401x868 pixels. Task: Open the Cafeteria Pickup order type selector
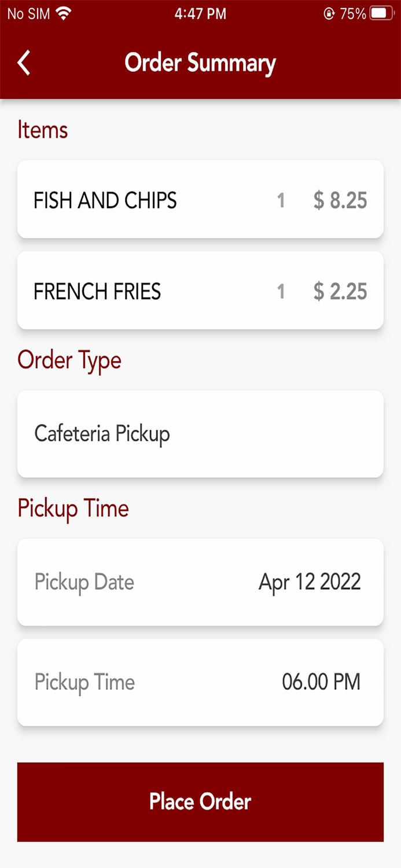pyautogui.click(x=200, y=434)
